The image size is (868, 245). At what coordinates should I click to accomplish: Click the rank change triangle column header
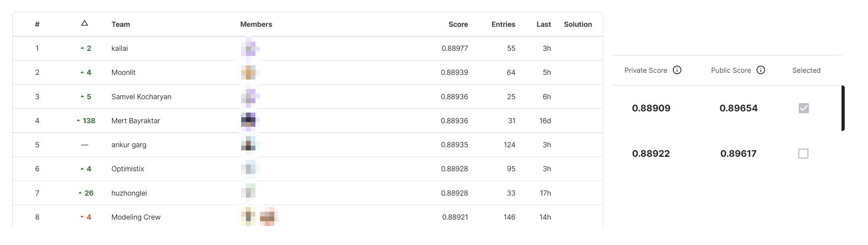pos(85,24)
